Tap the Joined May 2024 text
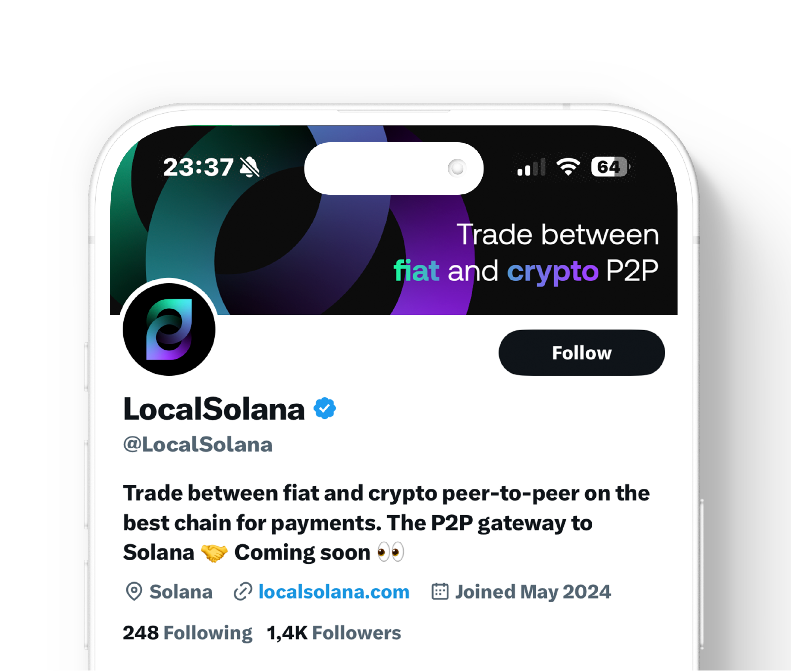Viewport: 791px width, 672px height. point(533,592)
